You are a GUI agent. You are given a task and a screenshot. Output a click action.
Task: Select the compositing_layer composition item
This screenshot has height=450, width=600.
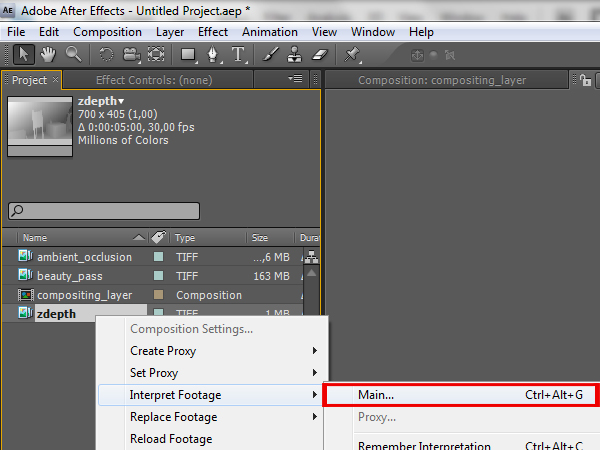[x=84, y=295]
